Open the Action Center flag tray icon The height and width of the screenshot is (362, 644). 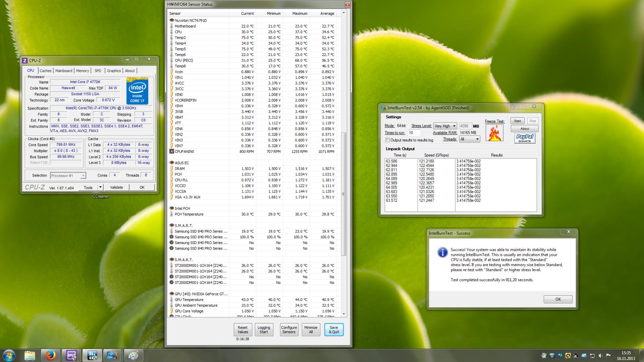click(x=608, y=356)
